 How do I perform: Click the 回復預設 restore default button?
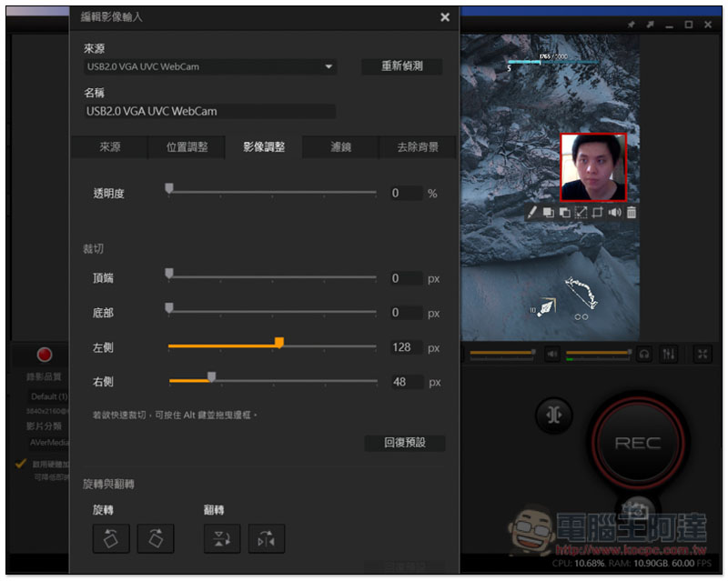point(404,443)
